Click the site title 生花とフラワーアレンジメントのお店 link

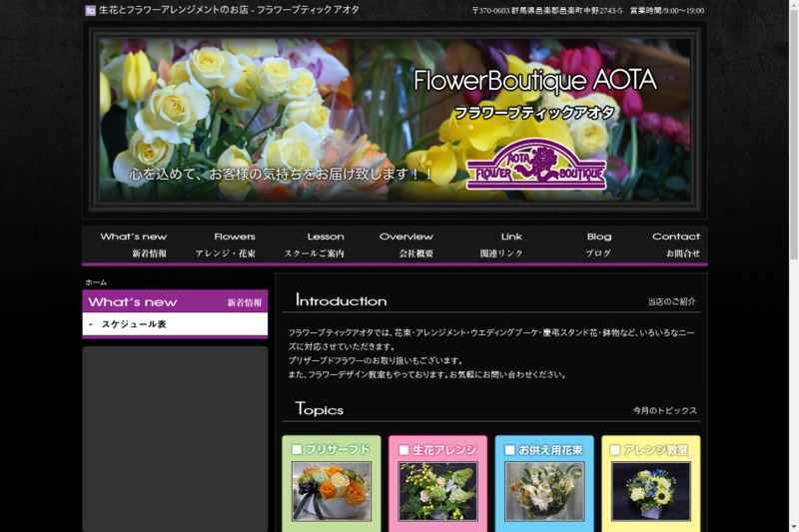point(229,10)
